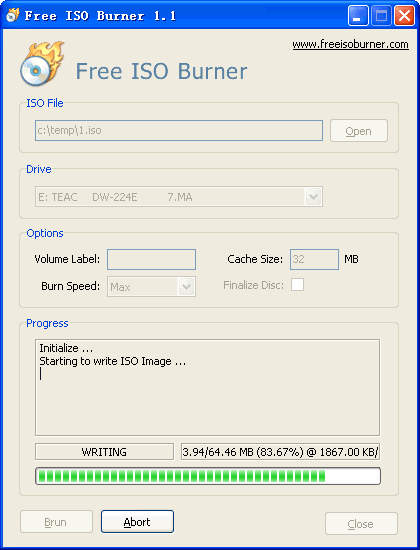The width and height of the screenshot is (420, 550).
Task: Click the 'Burn Speed:' text
Action: pyautogui.click(x=71, y=286)
